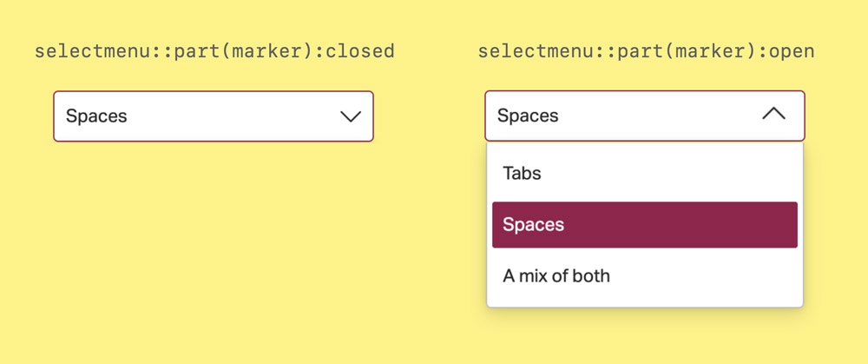This screenshot has height=364, width=868.
Task: Pick the 'A mix of both' option
Action: (x=644, y=276)
